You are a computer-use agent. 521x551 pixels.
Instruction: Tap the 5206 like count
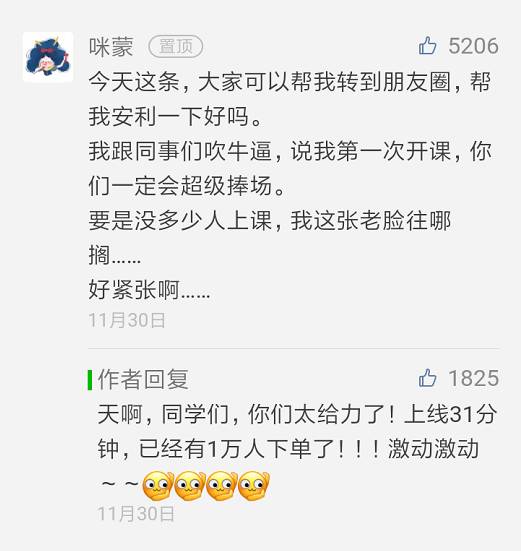(473, 46)
